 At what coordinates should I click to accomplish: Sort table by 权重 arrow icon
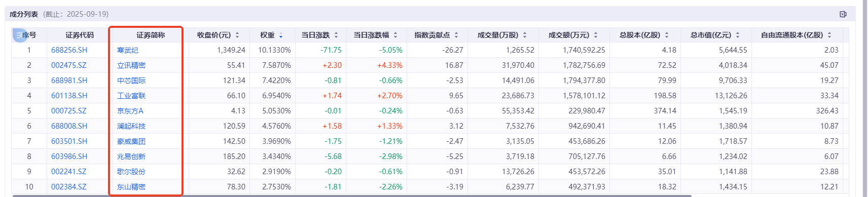(281, 35)
